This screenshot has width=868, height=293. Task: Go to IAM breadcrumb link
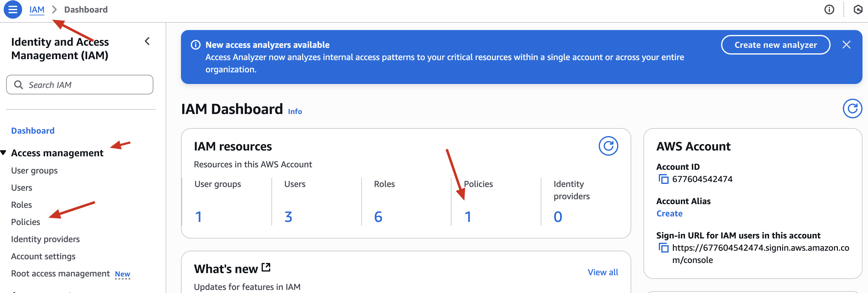coord(37,10)
